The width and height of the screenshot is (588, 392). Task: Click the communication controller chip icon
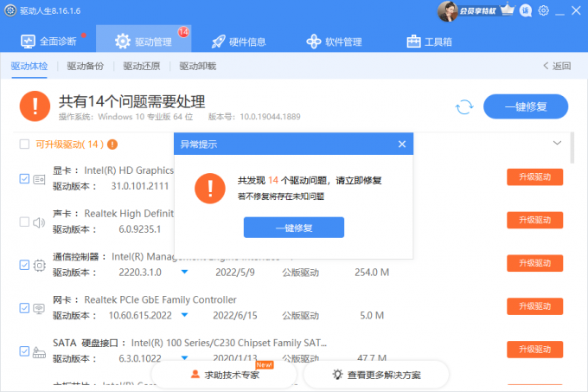tap(39, 265)
